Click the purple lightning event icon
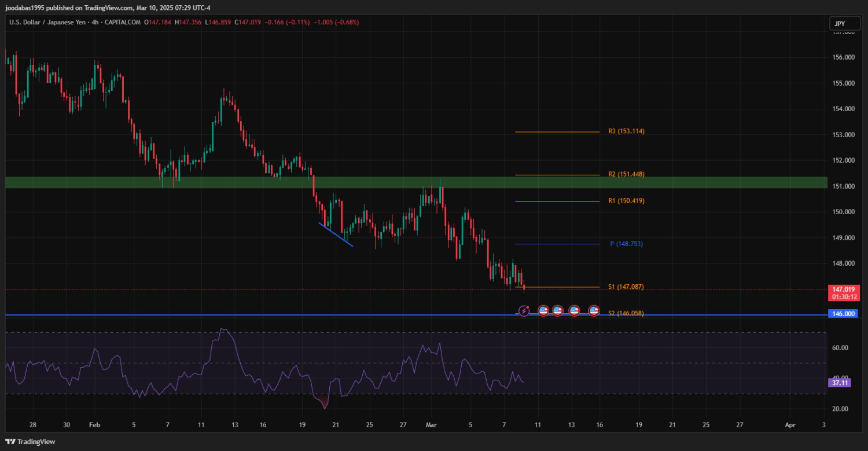This screenshot has width=868, height=451. (524, 311)
